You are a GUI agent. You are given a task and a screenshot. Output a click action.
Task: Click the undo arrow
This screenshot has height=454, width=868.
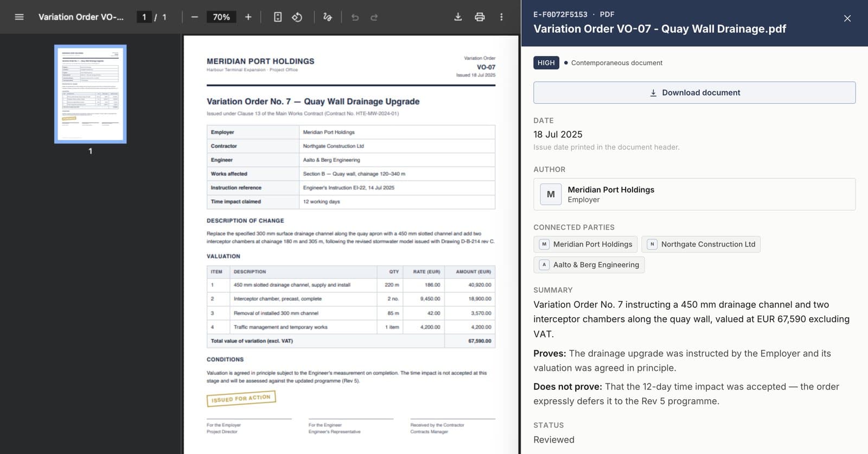point(355,17)
